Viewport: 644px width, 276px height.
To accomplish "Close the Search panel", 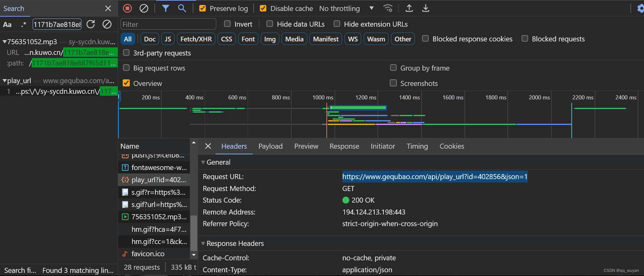I will tap(108, 8).
